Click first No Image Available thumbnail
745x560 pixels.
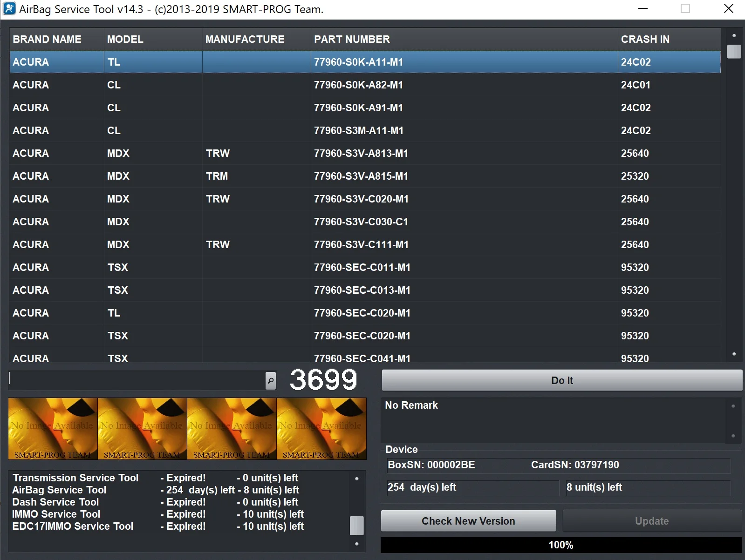pos(53,429)
